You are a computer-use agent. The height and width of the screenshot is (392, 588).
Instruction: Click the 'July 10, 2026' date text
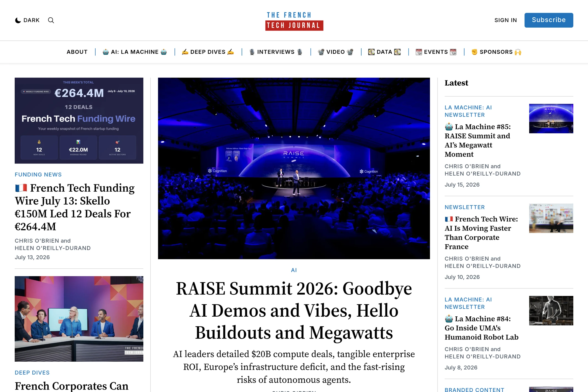[462, 277]
